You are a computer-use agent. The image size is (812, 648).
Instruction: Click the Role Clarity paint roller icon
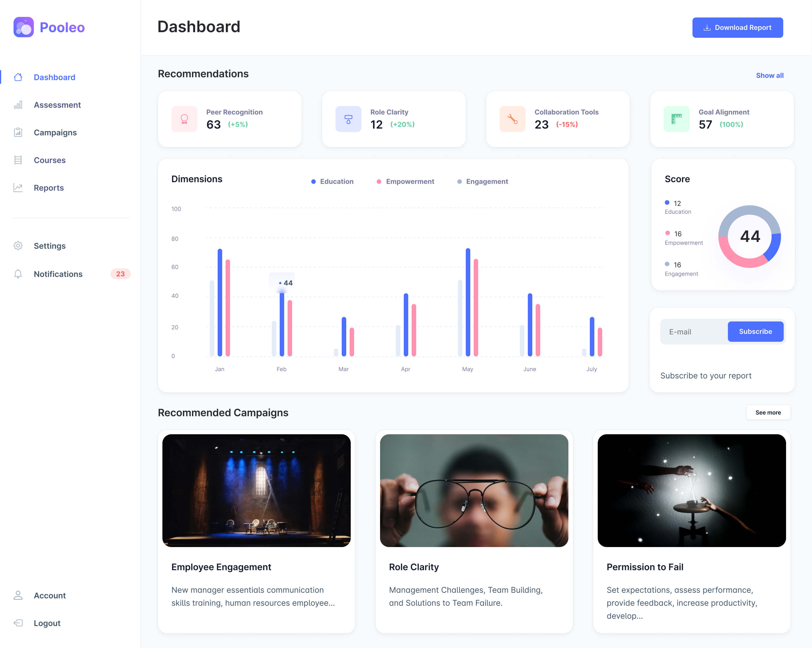coord(348,119)
